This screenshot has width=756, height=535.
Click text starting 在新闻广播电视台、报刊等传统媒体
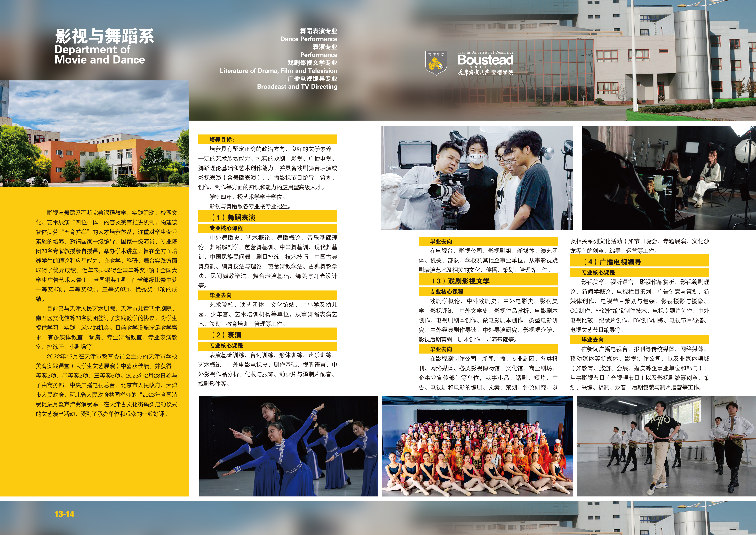[x=639, y=368]
